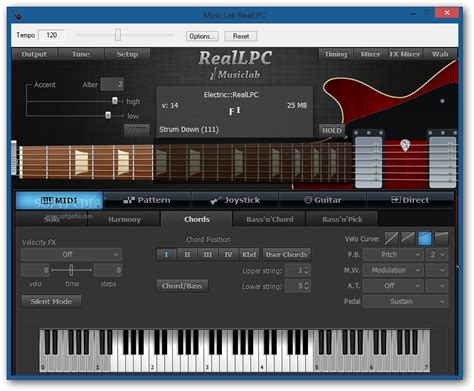Click the velo value field

35,270
